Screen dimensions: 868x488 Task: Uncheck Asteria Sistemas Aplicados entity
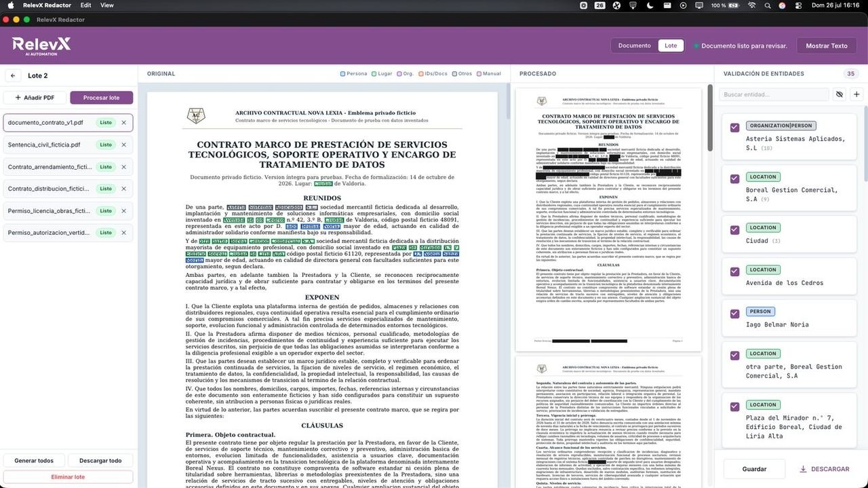coord(734,128)
